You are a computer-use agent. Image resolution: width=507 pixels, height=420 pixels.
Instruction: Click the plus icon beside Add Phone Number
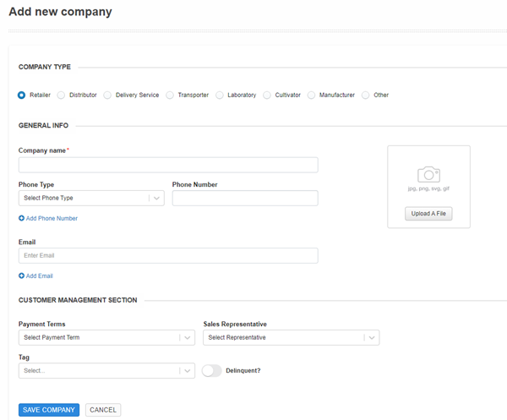tap(21, 218)
